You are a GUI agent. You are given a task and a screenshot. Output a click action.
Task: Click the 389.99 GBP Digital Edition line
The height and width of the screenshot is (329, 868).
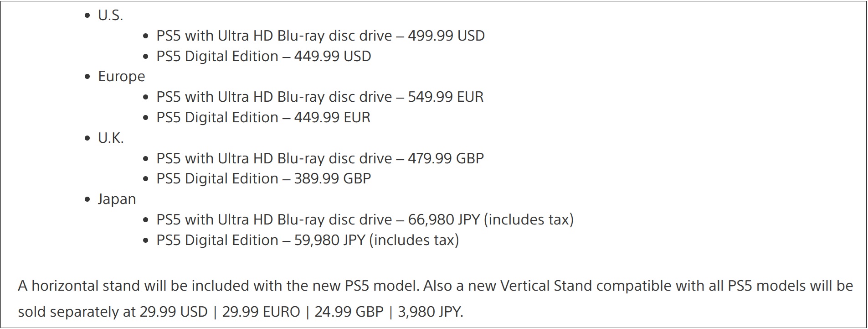[263, 178]
